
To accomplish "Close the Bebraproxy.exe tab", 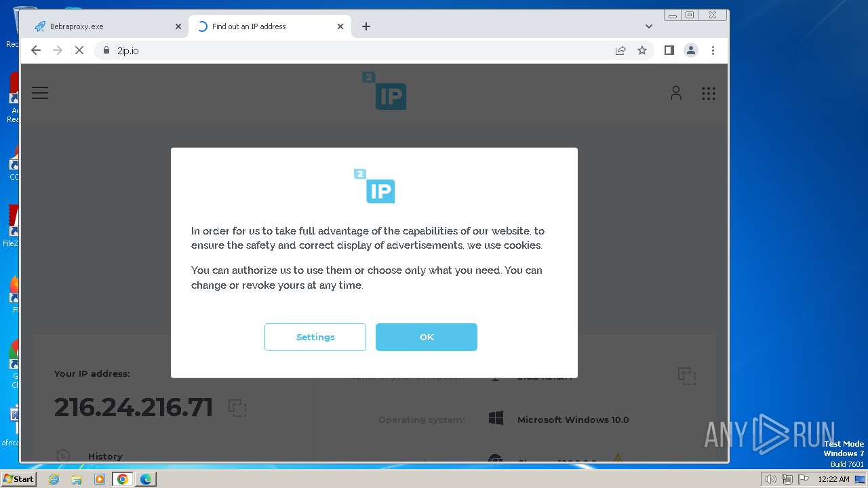I will tap(178, 26).
